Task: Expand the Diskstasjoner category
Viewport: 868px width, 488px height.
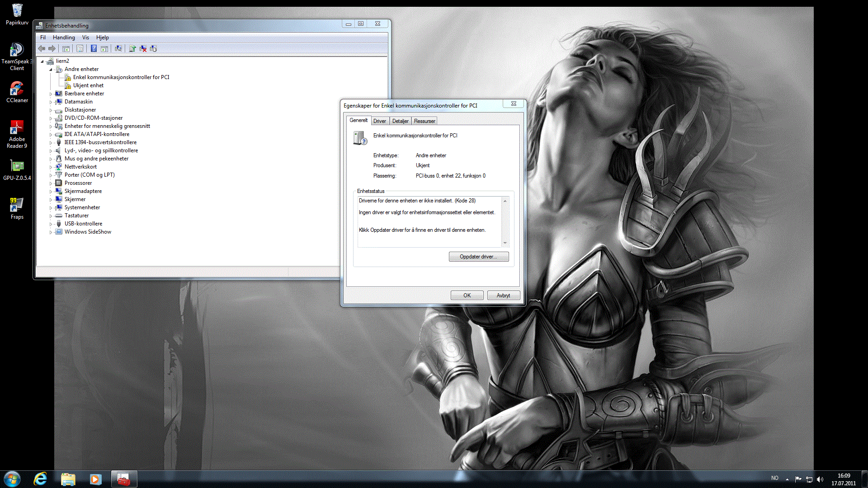Action: coord(51,110)
